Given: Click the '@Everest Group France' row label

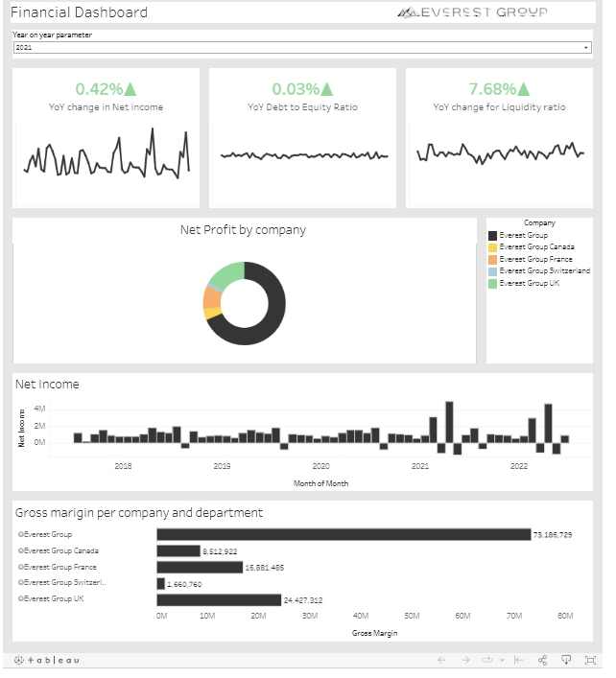Looking at the screenshot, I should coord(58,568).
